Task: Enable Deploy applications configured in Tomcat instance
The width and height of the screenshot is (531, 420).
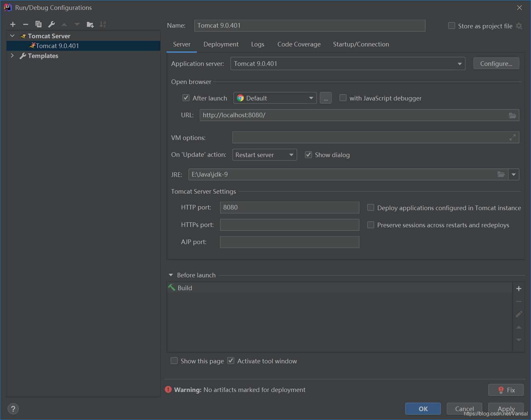Action: click(371, 208)
